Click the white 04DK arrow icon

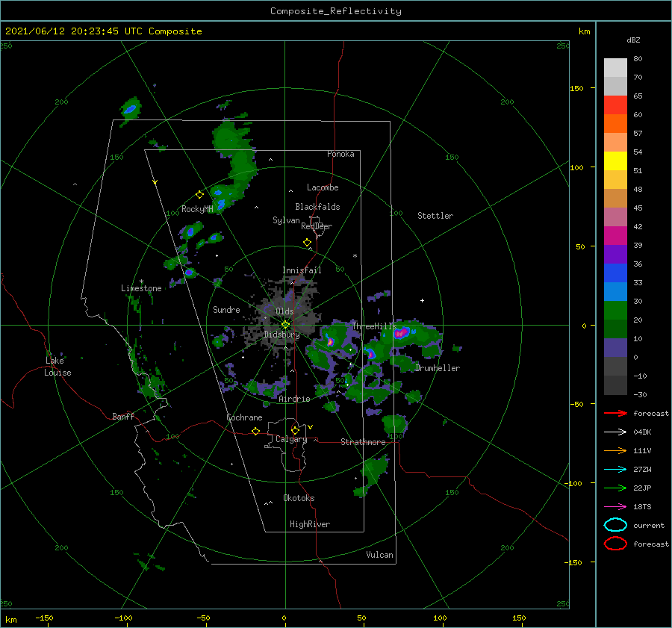tap(615, 432)
